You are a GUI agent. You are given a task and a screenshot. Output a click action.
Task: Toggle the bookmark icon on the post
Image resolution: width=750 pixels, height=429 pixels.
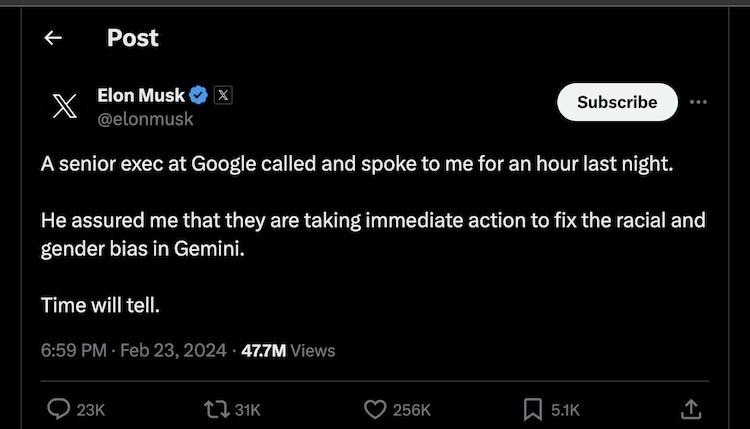(533, 408)
